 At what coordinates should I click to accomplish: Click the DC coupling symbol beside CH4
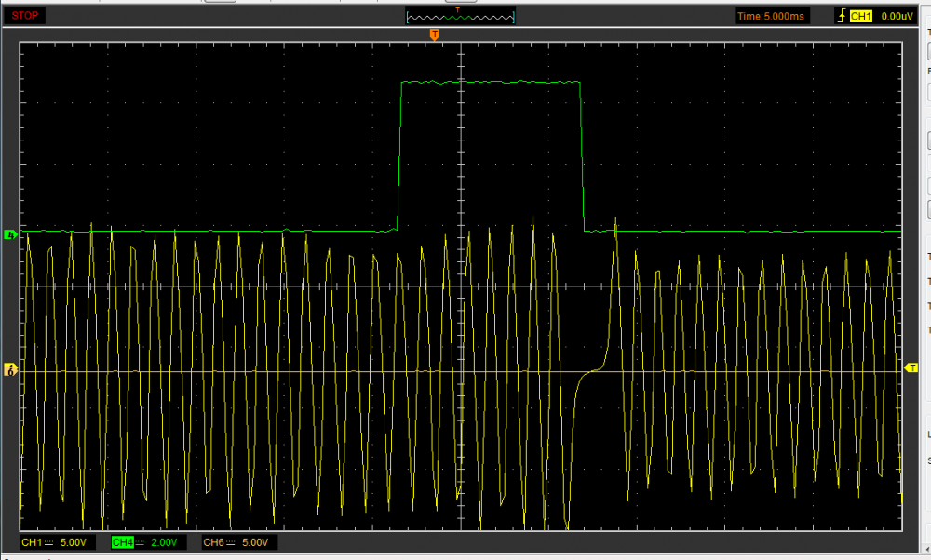coord(142,542)
